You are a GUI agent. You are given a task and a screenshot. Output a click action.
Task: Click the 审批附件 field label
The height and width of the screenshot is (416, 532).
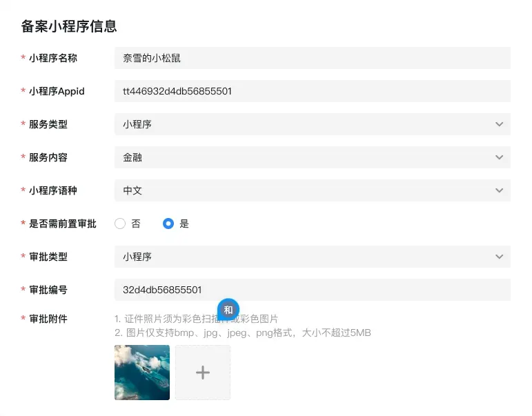point(48,319)
